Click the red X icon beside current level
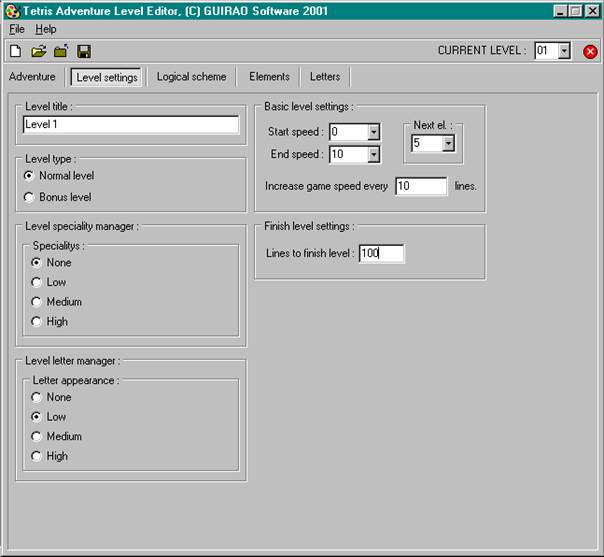604x557 pixels. click(590, 52)
